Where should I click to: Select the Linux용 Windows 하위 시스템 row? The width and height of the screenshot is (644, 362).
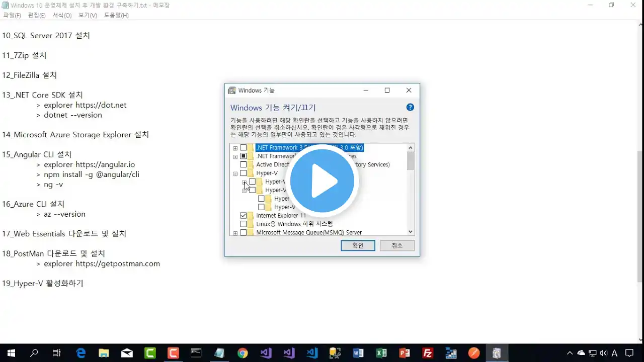(x=294, y=224)
